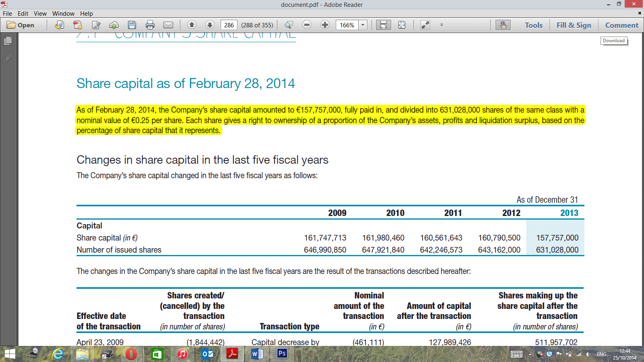The height and width of the screenshot is (362, 644).
Task: Click the Adobe Reader taskbar icon
Action: (x=232, y=354)
